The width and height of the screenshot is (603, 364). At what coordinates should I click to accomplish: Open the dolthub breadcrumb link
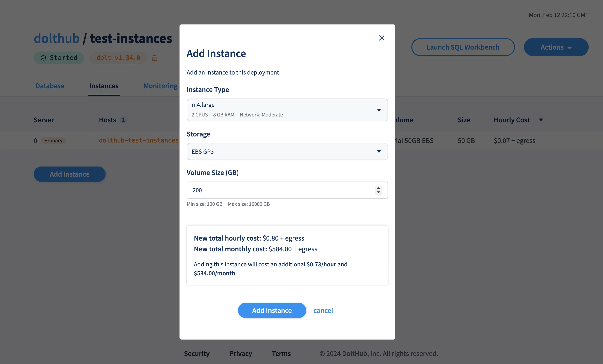pyautogui.click(x=57, y=38)
